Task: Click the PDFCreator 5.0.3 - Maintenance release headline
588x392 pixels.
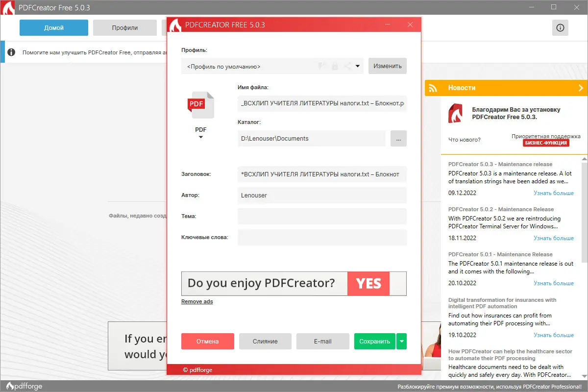Action: [500, 164]
